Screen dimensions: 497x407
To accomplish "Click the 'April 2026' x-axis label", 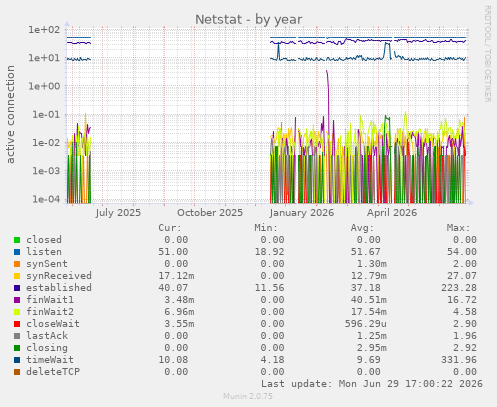I will tap(392, 213).
